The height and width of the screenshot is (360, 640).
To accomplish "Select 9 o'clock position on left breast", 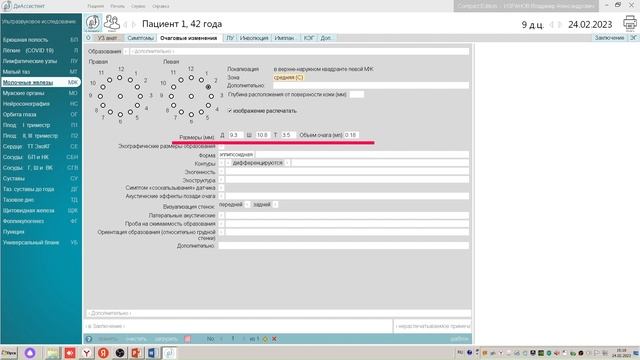I will coord(171,96).
